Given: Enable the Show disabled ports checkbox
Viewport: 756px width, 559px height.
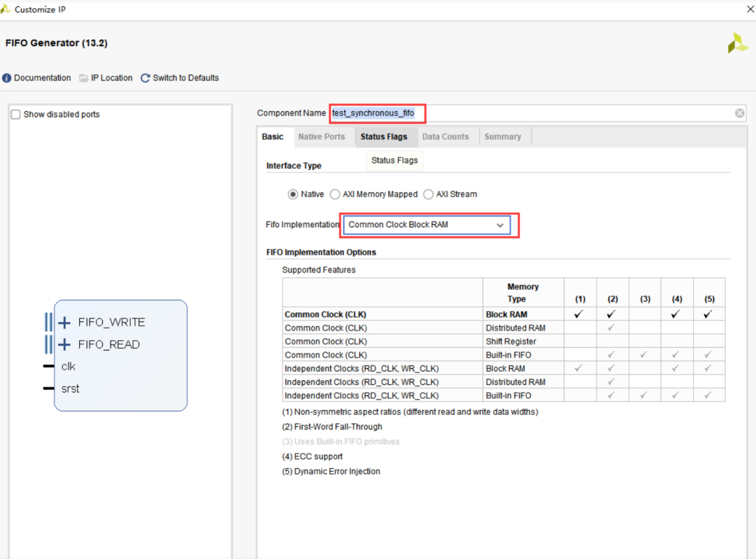Looking at the screenshot, I should pos(15,115).
